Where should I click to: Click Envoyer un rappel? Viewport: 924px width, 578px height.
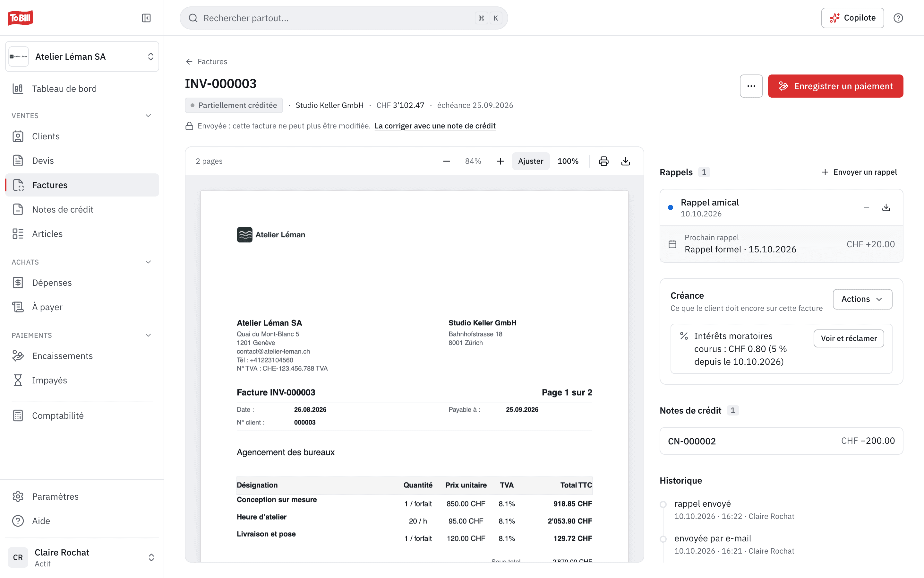point(859,172)
